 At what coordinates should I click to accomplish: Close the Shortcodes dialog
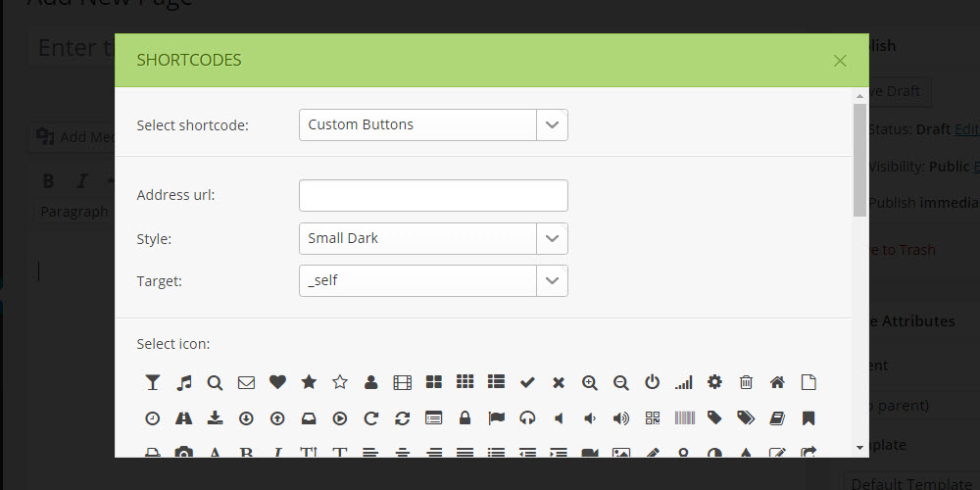tap(840, 61)
